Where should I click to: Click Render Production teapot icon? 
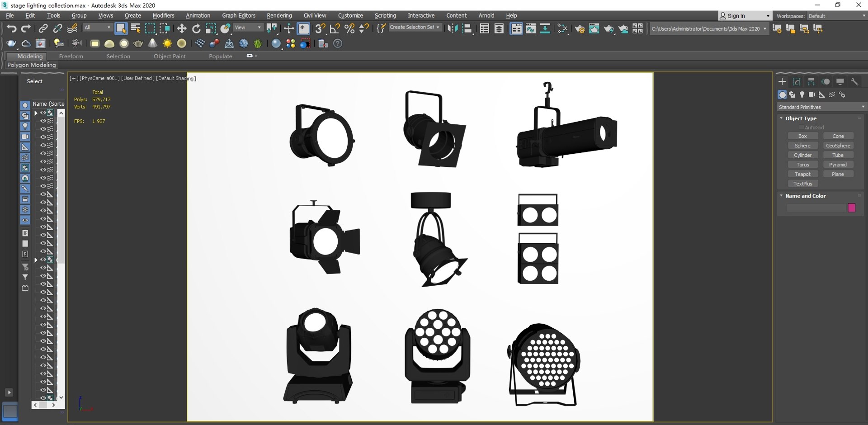click(x=609, y=28)
